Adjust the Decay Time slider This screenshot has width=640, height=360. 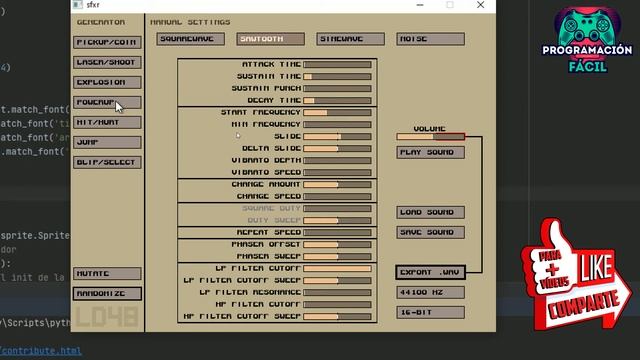tap(338, 100)
